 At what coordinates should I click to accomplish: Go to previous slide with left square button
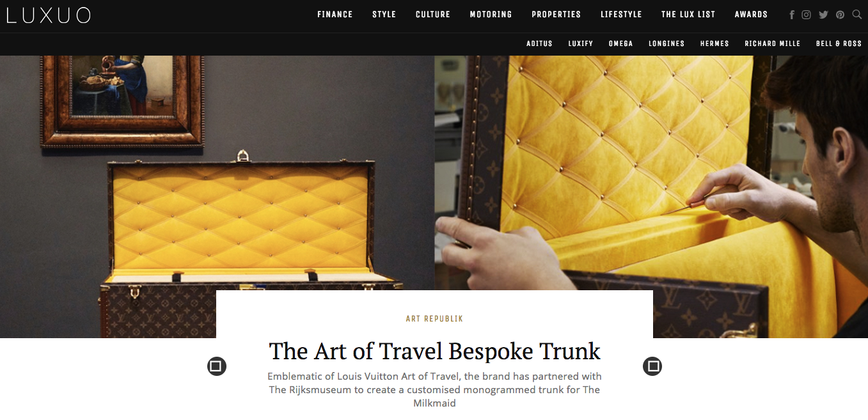(217, 366)
